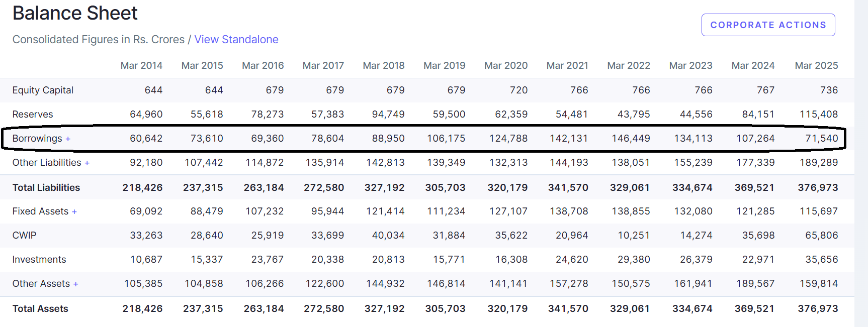Viewport: 868px width, 327px height.
Task: Click the Balance Sheet heading
Action: [x=75, y=13]
